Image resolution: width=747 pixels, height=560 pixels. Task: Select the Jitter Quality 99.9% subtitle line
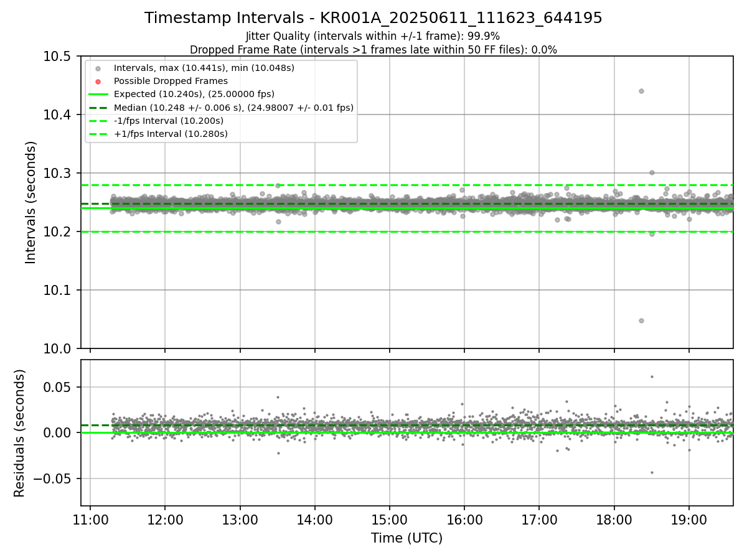coord(373,36)
